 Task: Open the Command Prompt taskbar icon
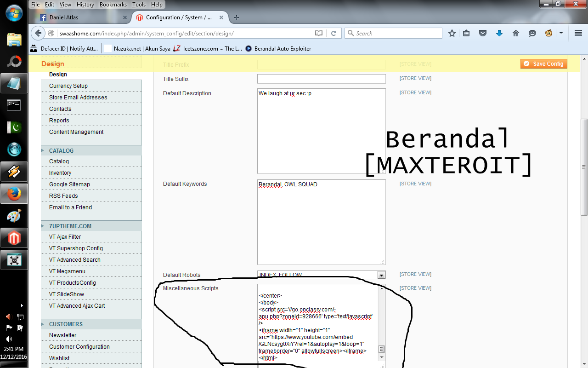[14, 105]
